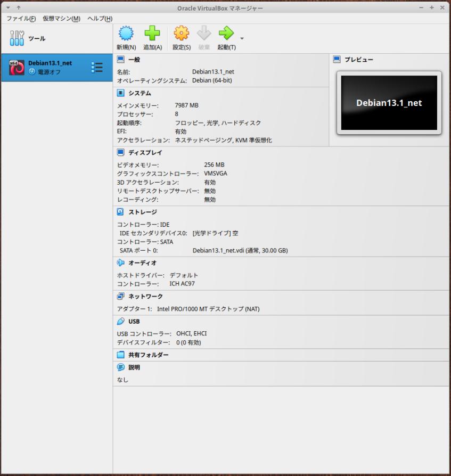Select Debian13.1_net in the machine list
The image size is (451, 476).
(57, 68)
